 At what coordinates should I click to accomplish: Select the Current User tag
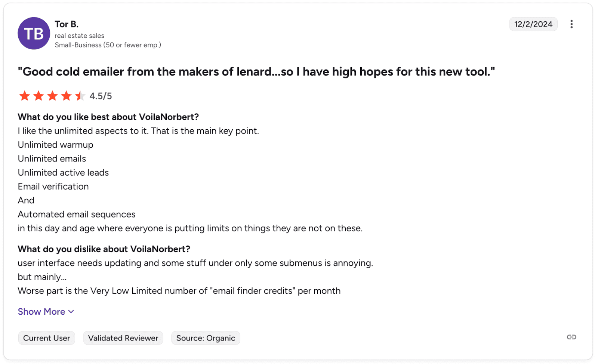47,338
